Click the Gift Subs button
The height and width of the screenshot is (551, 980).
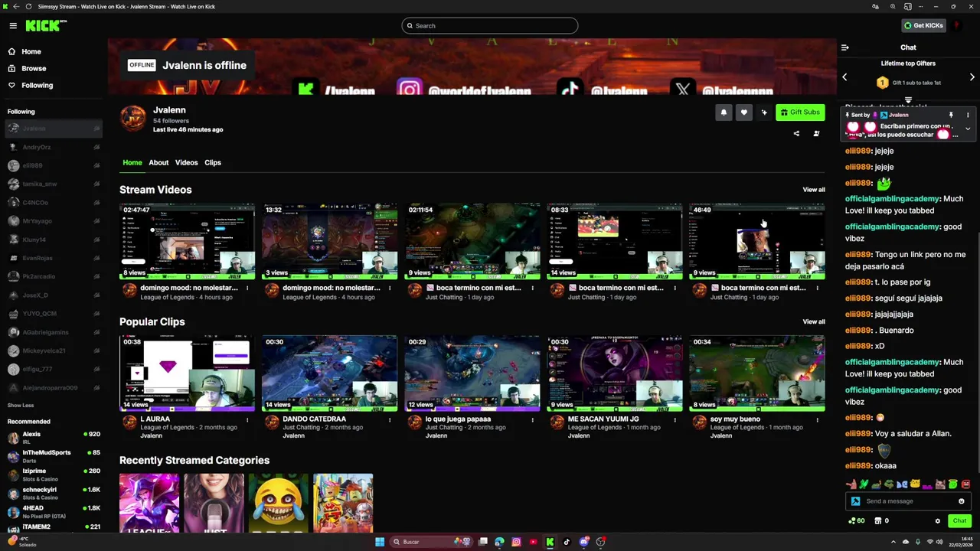(800, 112)
